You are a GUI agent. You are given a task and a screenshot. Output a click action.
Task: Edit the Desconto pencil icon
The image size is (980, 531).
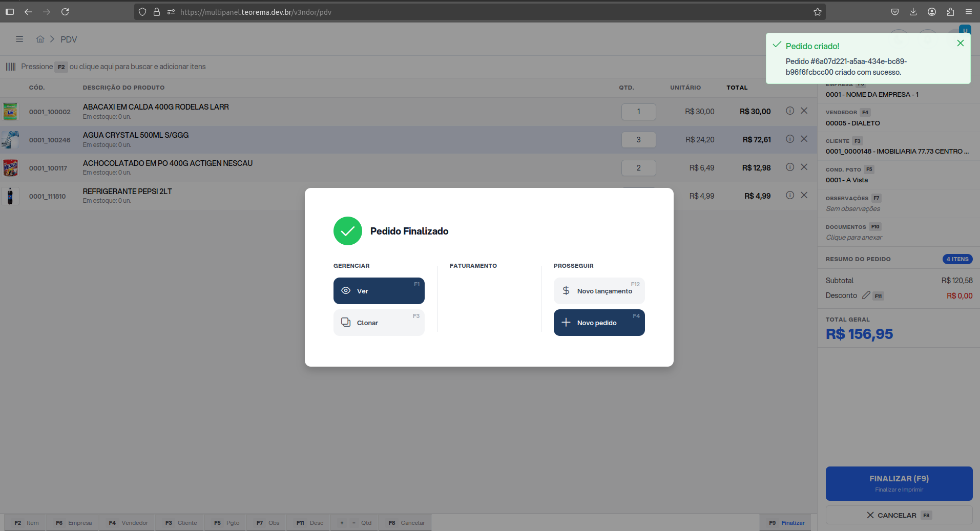(x=866, y=295)
